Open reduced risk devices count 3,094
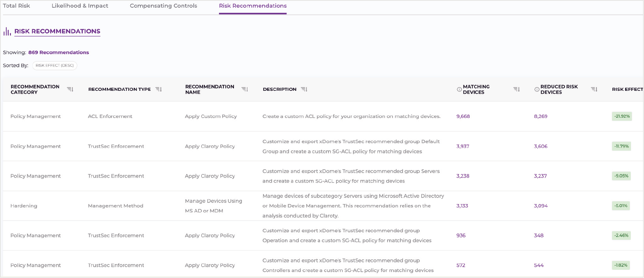Screen dimensions: 644x278 [541, 206]
